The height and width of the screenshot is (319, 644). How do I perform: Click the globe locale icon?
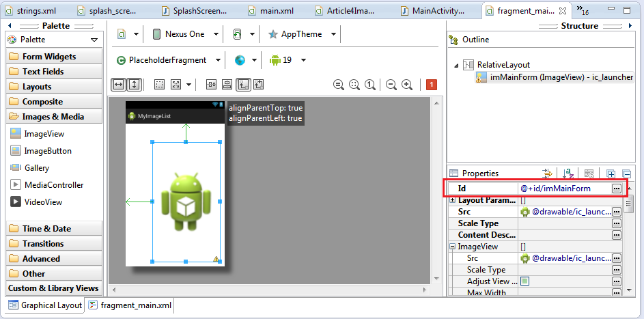pos(240,60)
